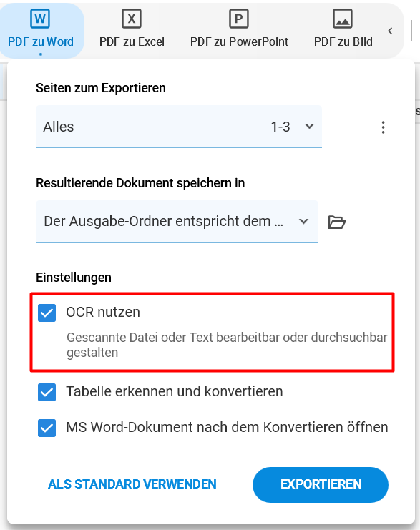Click ALS STANDARD VERWENDEN link
The width and height of the screenshot is (420, 530).
(x=132, y=484)
